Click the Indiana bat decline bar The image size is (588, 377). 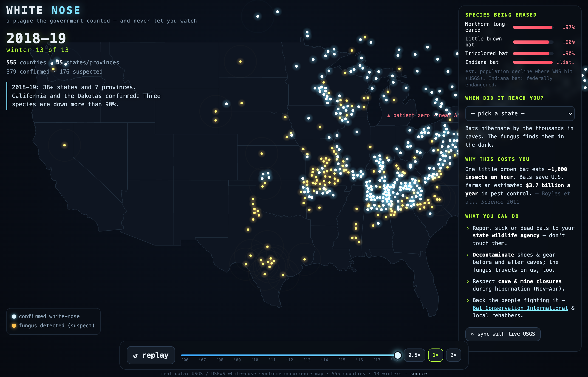click(x=533, y=63)
